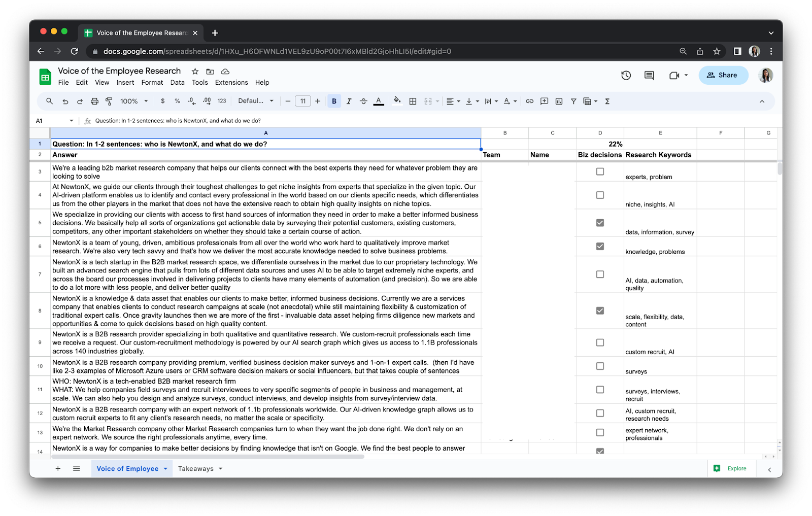Move document using folder icon
Image resolution: width=812 pixels, height=516 pixels.
point(210,72)
